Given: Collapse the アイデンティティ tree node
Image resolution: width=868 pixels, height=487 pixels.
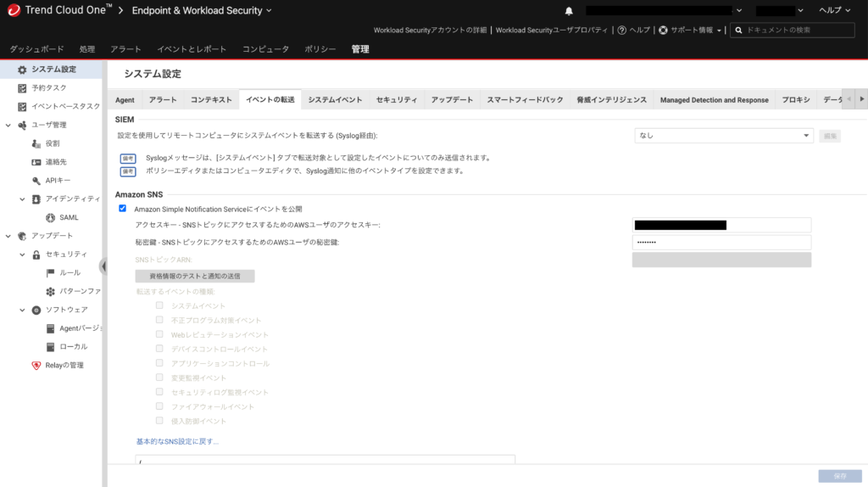Looking at the screenshot, I should 22,199.
